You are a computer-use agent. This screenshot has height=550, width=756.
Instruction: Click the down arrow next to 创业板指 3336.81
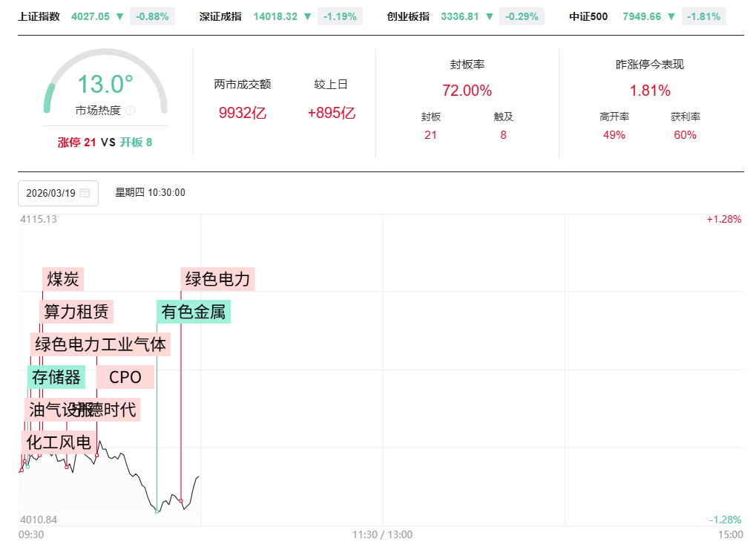tap(490, 16)
